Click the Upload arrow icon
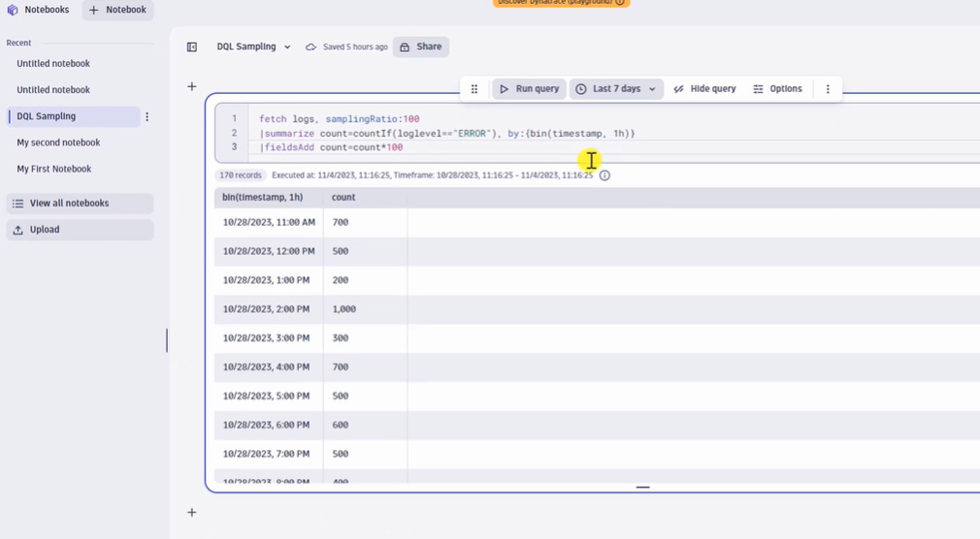The image size is (980, 539). tap(18, 230)
